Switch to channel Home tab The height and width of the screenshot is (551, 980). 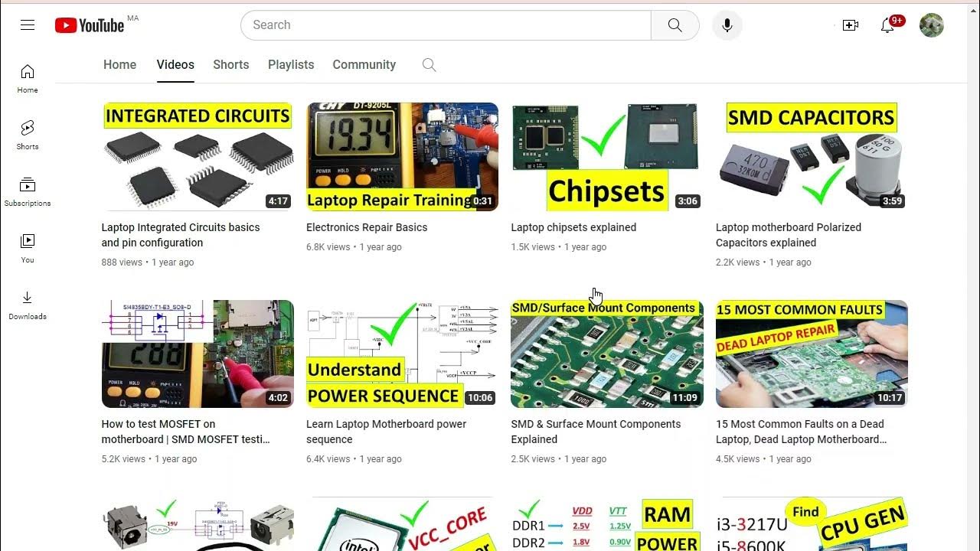119,65
